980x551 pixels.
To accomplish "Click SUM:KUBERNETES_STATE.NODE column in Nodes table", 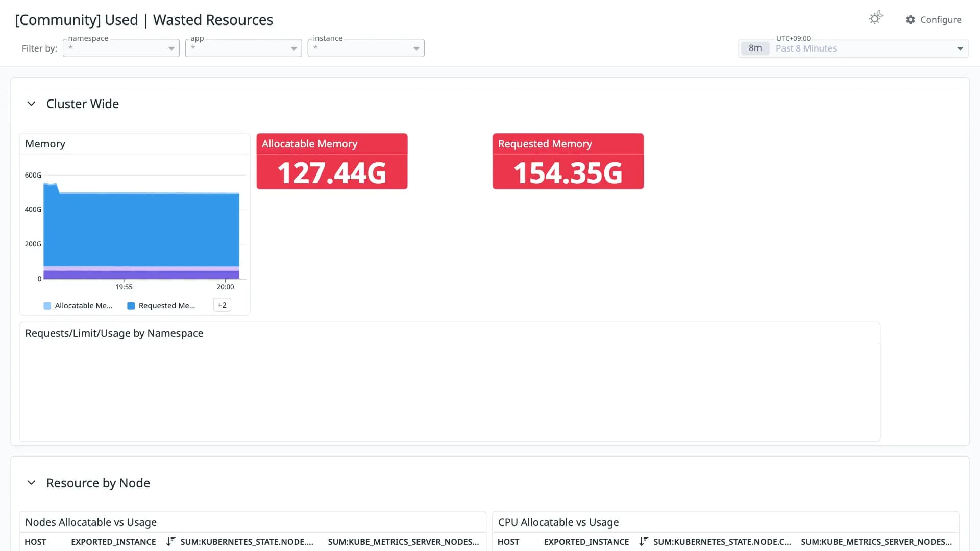I will 247,542.
